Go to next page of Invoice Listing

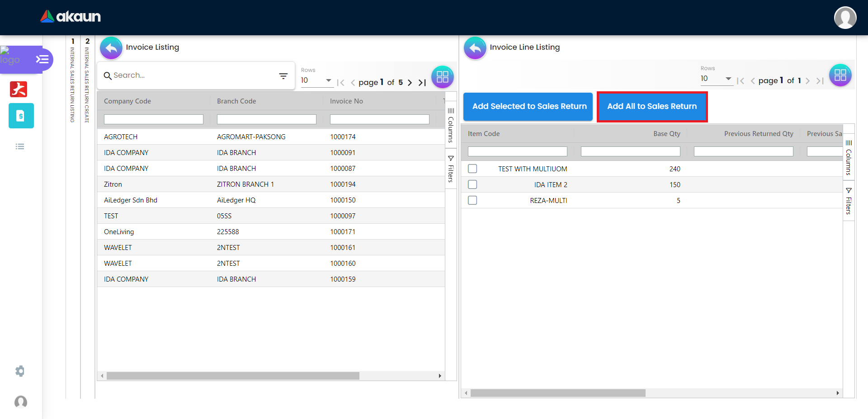[410, 82]
